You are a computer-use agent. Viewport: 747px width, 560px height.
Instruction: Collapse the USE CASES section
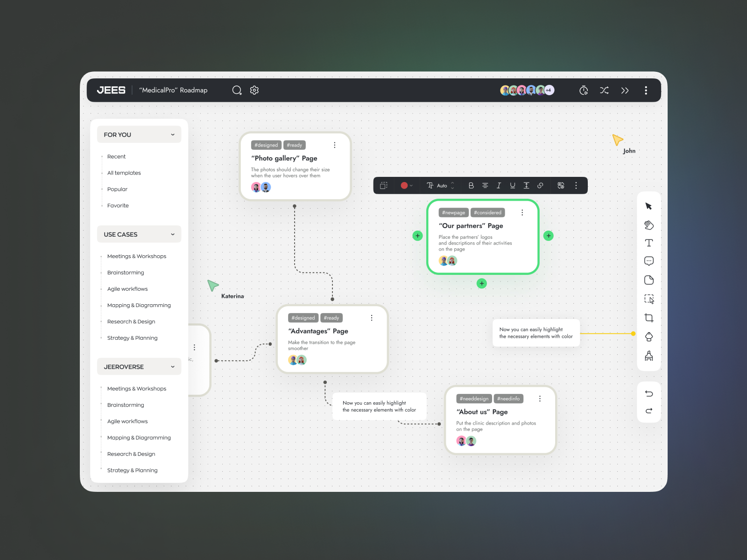point(139,234)
